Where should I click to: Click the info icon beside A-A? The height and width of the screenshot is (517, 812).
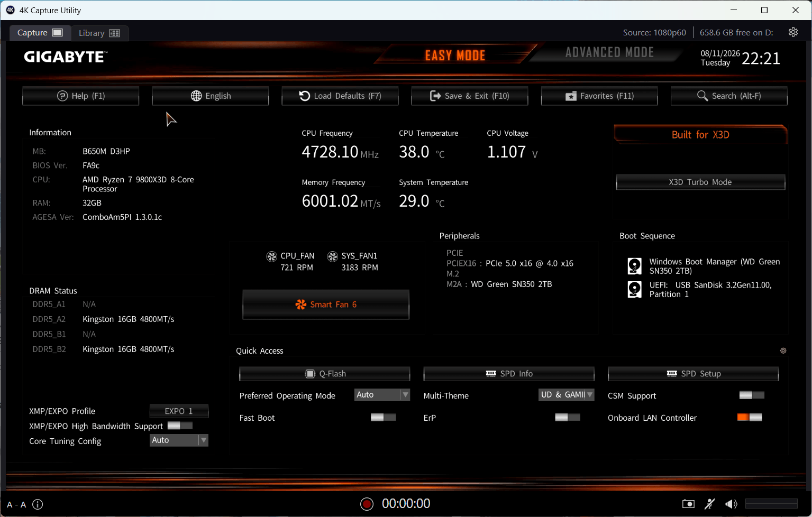[38, 504]
